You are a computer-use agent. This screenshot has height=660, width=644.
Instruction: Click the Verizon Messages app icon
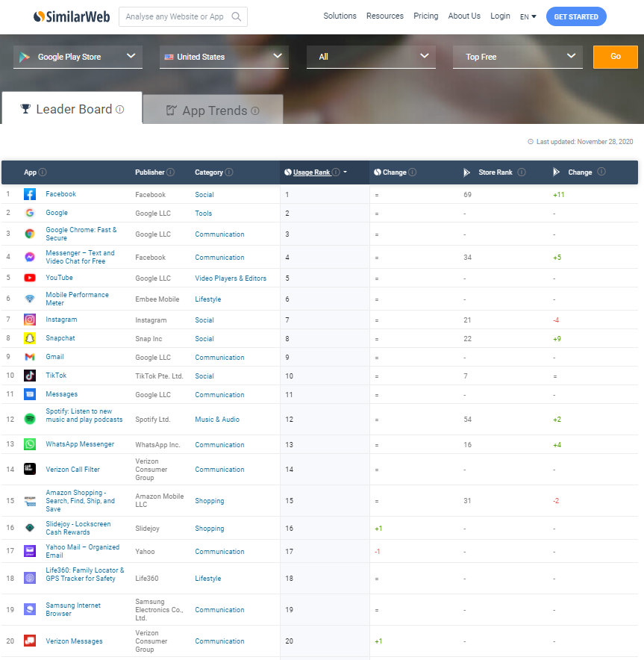coord(29,641)
